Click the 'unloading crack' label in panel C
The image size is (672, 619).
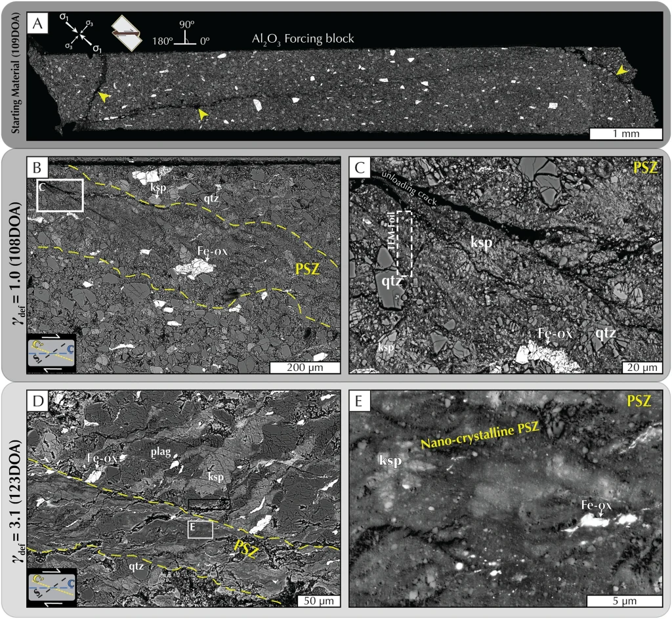[x=409, y=188]
